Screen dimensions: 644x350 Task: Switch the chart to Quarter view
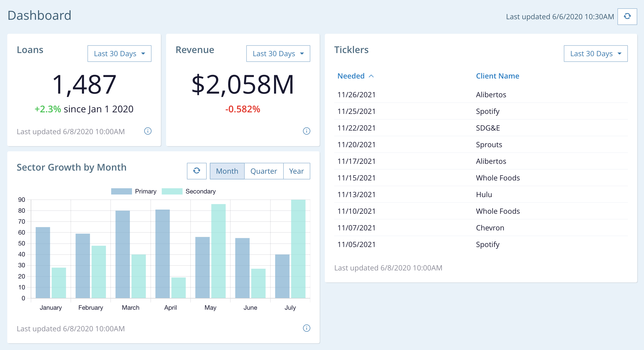[263, 171]
